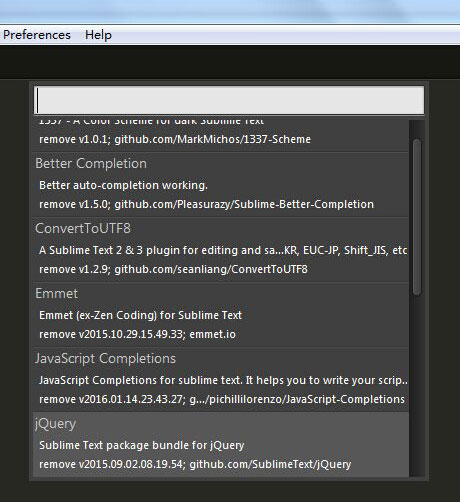This screenshot has width=460, height=502.
Task: Select the JavaScript Completions package
Action: (220, 380)
